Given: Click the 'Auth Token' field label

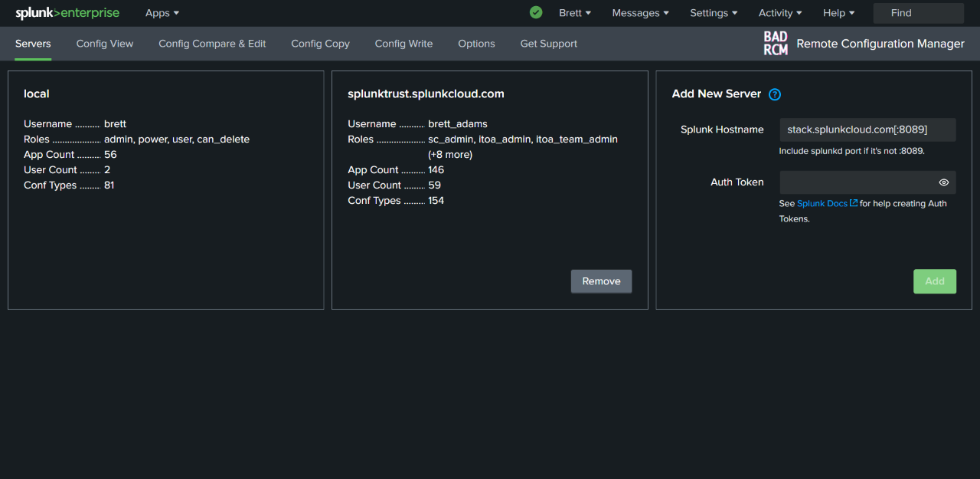Looking at the screenshot, I should coord(737,182).
